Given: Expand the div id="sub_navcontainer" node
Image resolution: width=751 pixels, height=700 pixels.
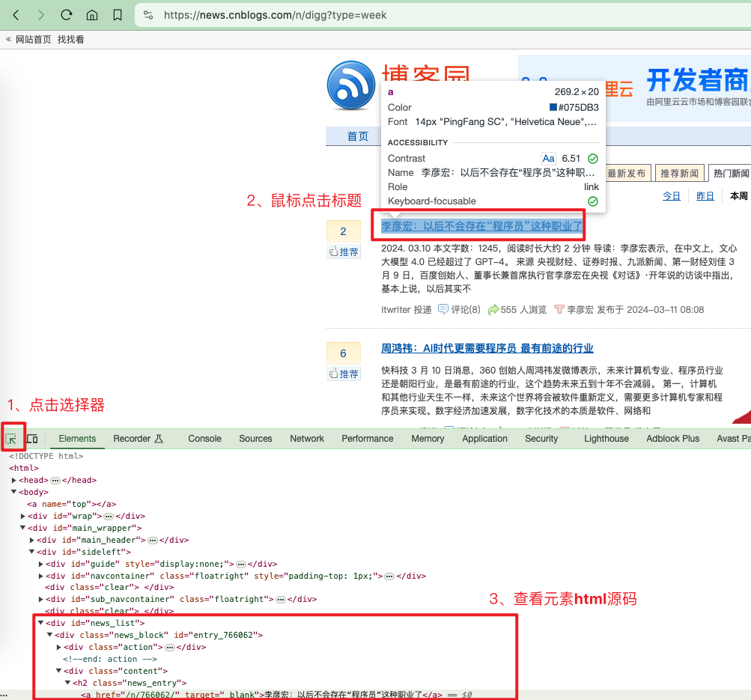Looking at the screenshot, I should (40, 600).
